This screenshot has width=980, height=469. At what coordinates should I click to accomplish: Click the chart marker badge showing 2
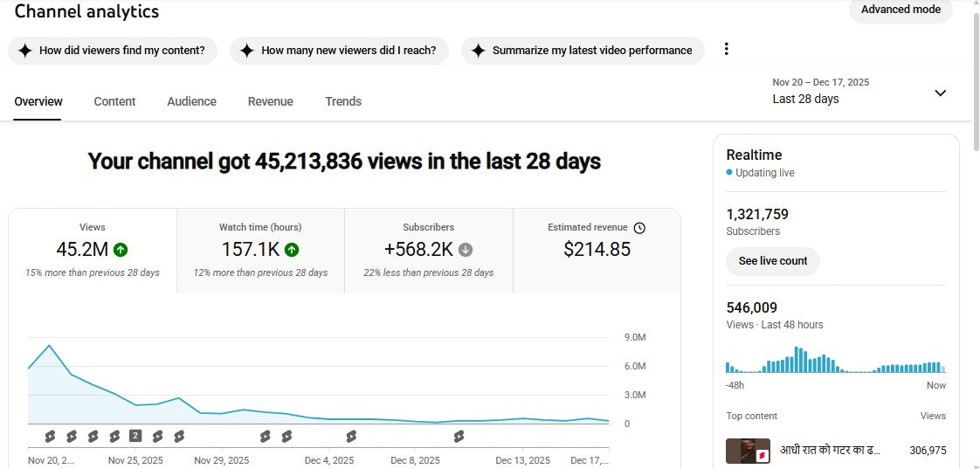coord(135,436)
